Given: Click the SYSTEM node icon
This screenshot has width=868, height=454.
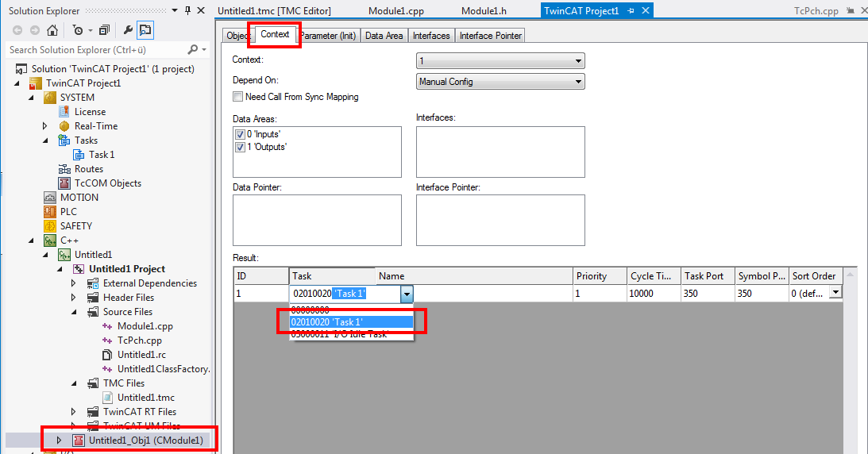Looking at the screenshot, I should (50, 98).
